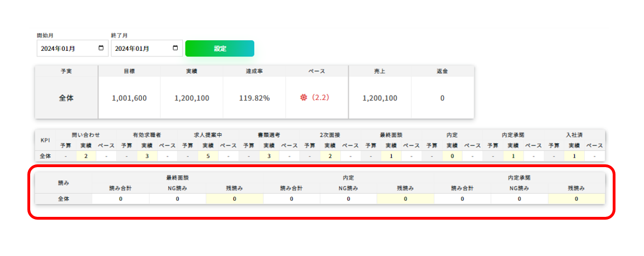Click the 達成率 column header
The width and height of the screenshot is (644, 256).
click(x=254, y=71)
